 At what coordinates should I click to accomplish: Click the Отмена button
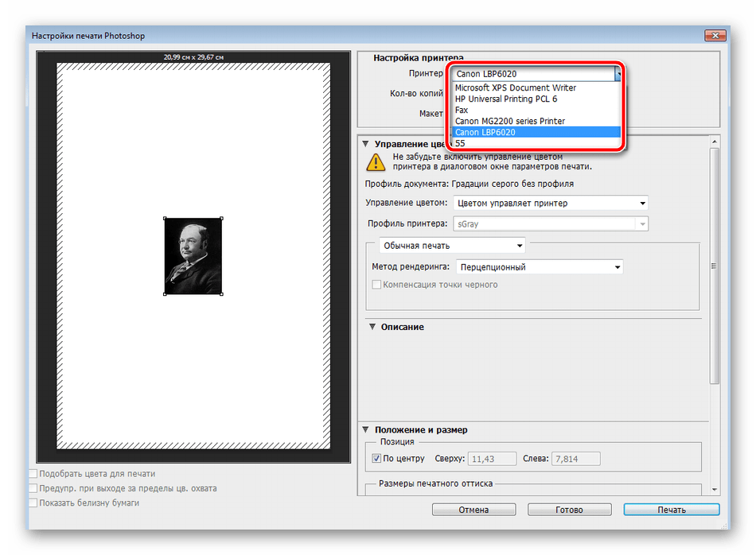pyautogui.click(x=472, y=510)
